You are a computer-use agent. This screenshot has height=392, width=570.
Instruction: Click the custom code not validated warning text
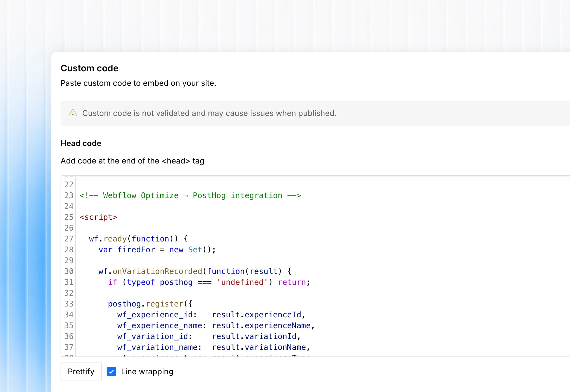[209, 113]
